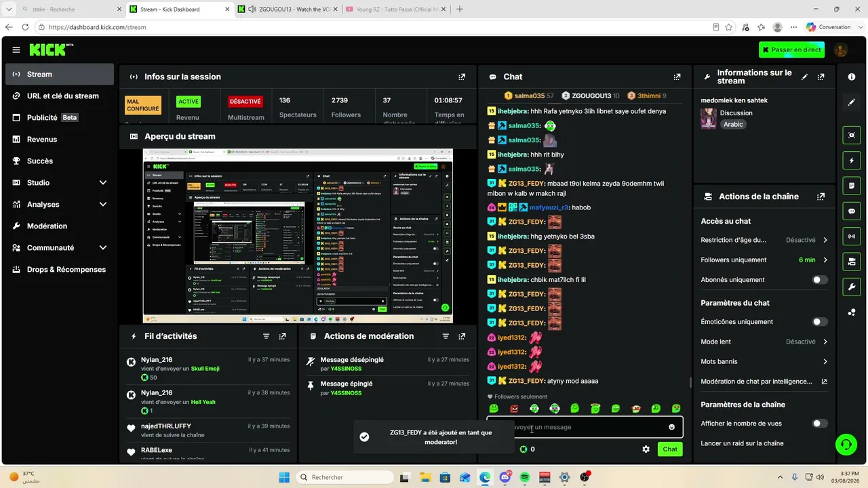This screenshot has height=488, width=868.
Task: Click the DÉSACTIVÉ Multistream badge
Action: tap(245, 102)
